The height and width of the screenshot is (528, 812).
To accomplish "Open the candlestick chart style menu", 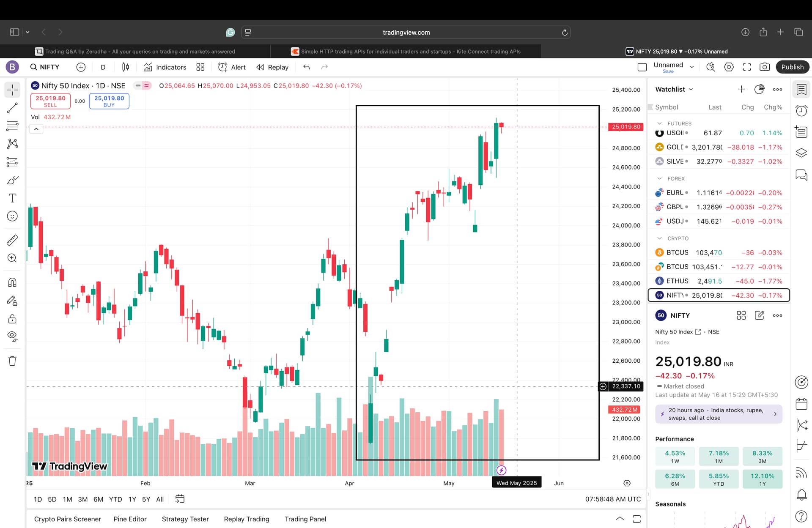I will pyautogui.click(x=126, y=67).
